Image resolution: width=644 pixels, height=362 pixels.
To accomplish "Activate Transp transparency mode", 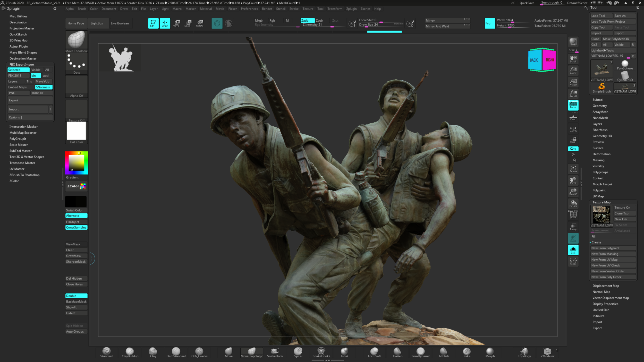I will (573, 227).
